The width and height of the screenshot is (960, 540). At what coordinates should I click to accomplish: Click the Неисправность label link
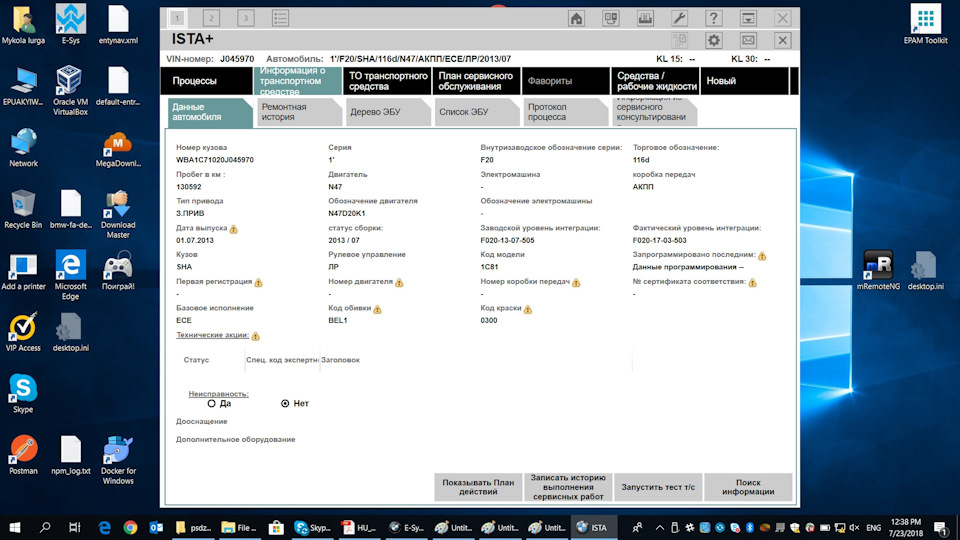click(x=219, y=394)
